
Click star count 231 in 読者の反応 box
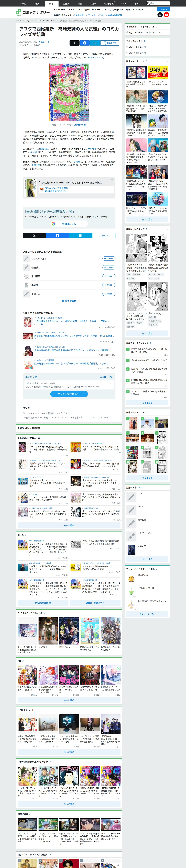click(x=103, y=377)
